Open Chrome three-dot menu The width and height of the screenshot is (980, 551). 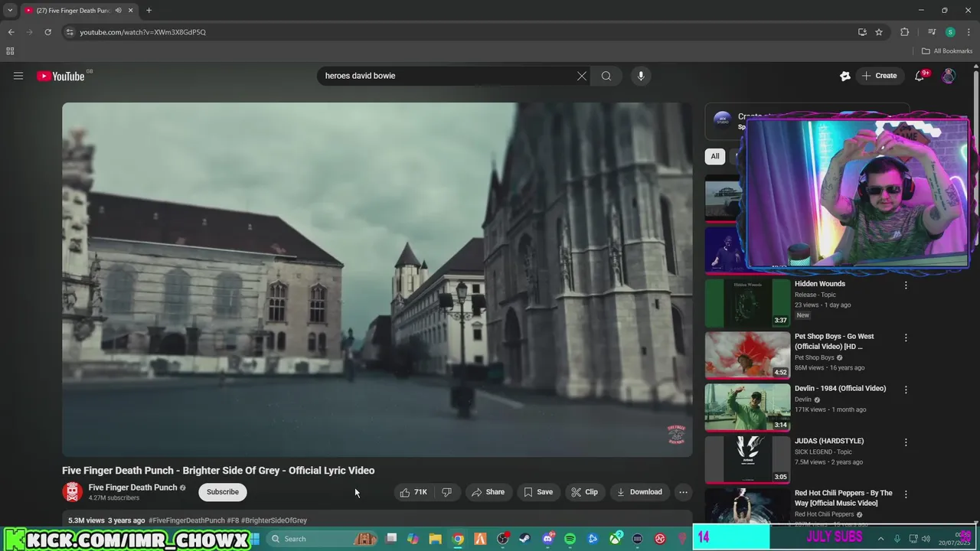coord(969,32)
